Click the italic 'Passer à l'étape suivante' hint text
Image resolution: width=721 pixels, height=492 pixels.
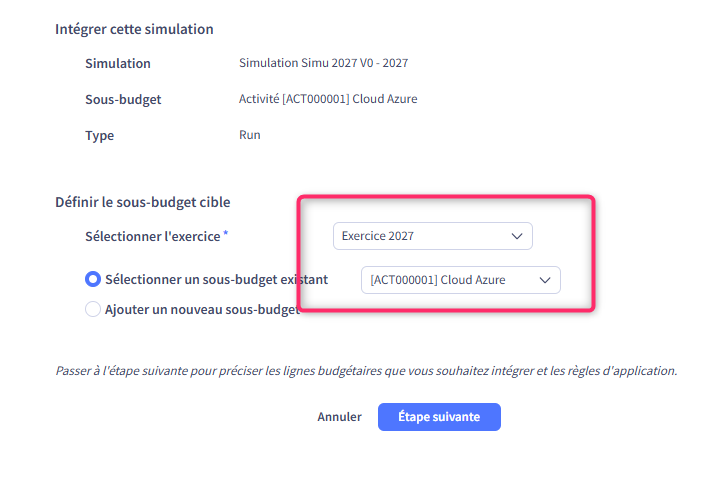tap(366, 370)
